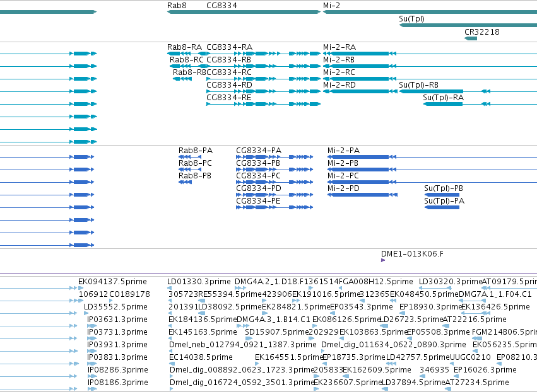Select the Rab8-PA protein label
This screenshot has height=392, width=537.
pos(196,151)
